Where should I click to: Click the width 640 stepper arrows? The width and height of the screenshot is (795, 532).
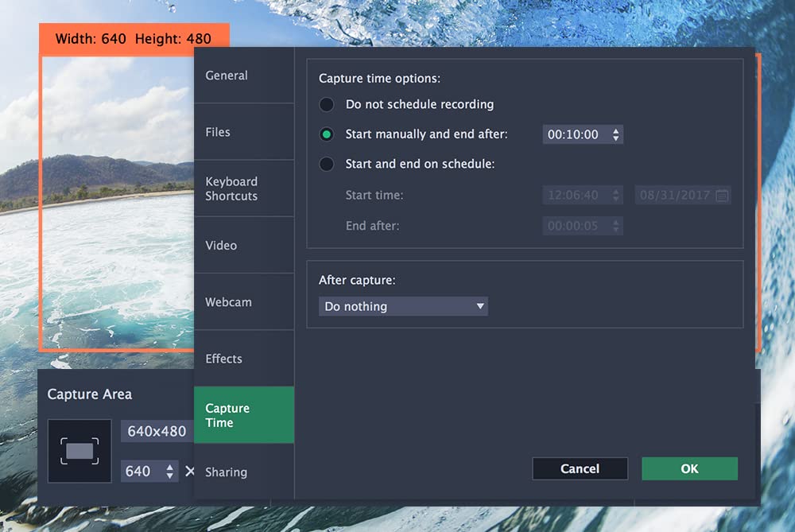pos(170,472)
